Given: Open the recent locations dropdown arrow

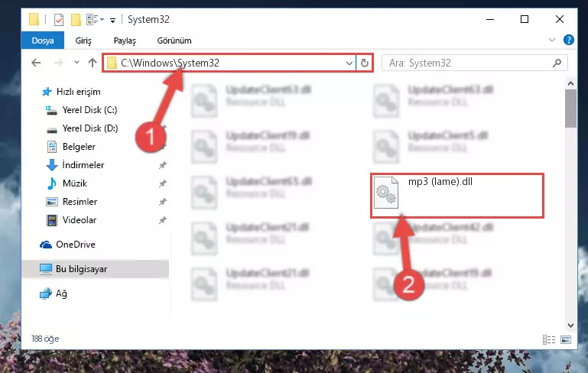Looking at the screenshot, I should click(76, 63).
